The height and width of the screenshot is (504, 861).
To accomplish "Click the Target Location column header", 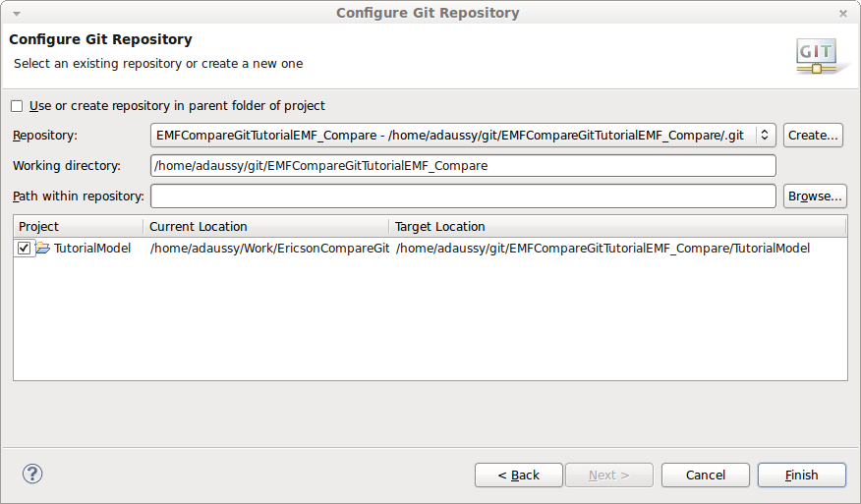I will (617, 227).
